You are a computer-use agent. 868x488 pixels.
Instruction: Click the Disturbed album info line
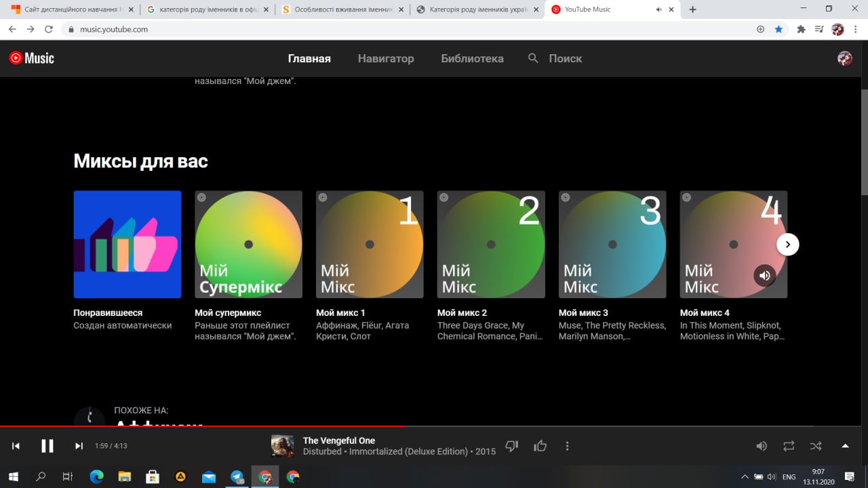click(x=399, y=451)
